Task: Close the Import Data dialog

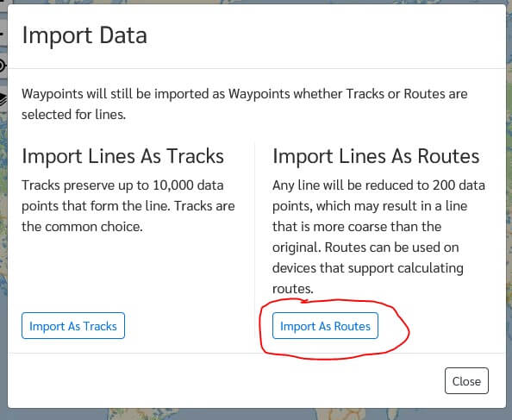Action: click(x=466, y=381)
